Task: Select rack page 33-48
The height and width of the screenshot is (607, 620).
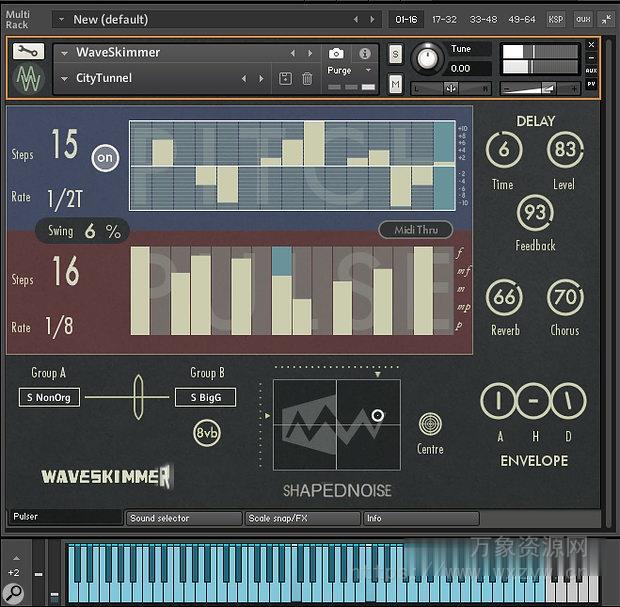Action: point(483,19)
